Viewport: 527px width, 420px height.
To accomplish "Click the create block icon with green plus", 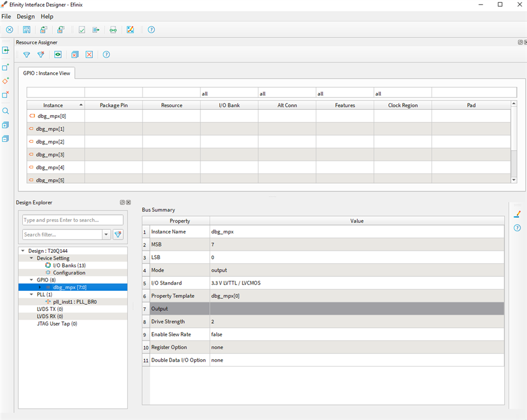I will [6, 67].
